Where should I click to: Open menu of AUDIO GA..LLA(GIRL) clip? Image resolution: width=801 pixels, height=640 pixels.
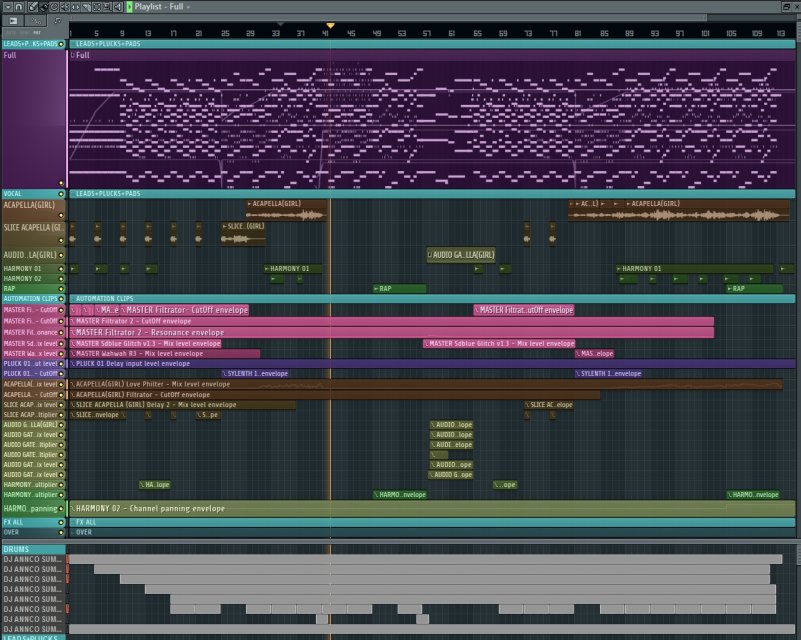[x=430, y=255]
